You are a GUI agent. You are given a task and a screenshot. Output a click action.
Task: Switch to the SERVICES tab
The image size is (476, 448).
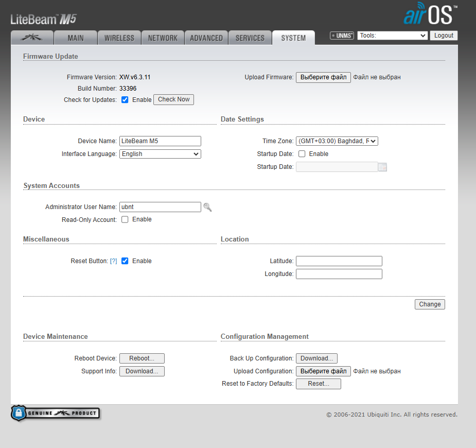(x=250, y=38)
